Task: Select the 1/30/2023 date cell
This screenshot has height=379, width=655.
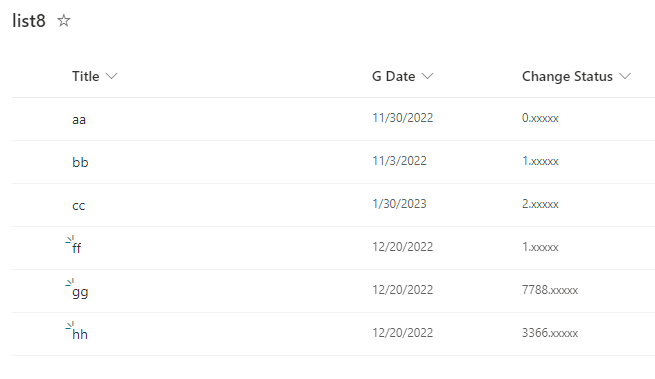Action: [x=399, y=204]
